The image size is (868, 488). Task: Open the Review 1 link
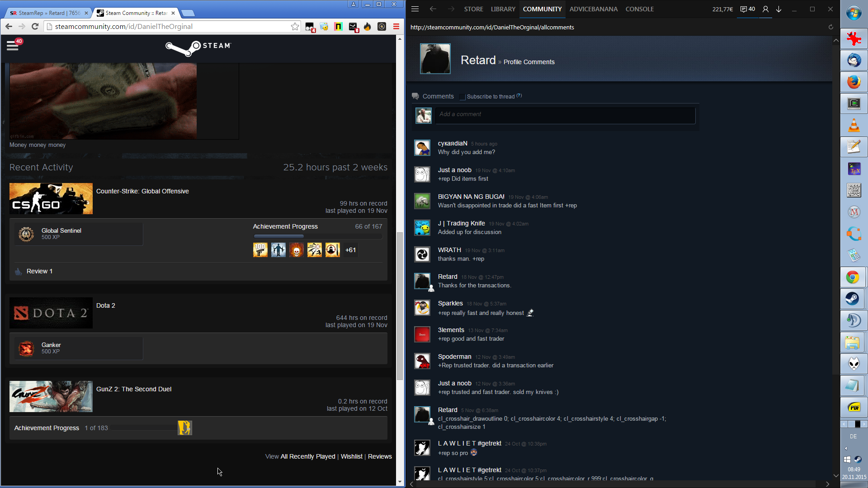(39, 271)
